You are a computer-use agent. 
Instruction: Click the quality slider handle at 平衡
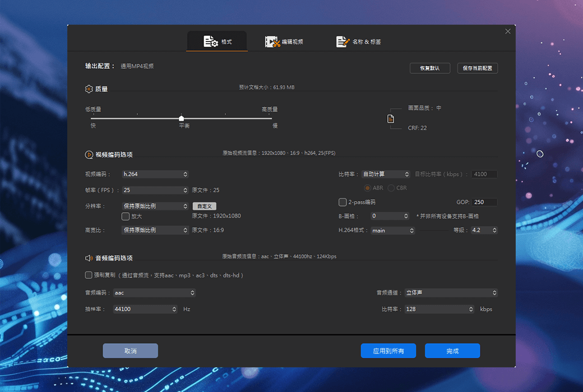(x=181, y=118)
